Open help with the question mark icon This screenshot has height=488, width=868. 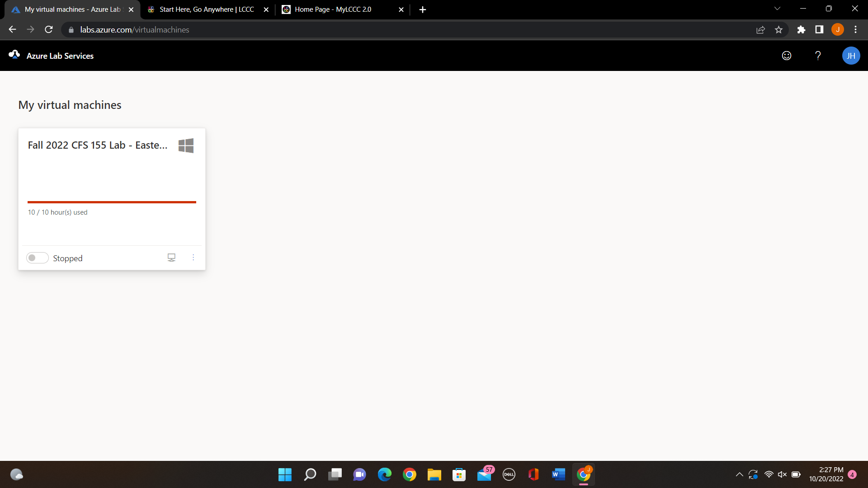click(x=818, y=56)
